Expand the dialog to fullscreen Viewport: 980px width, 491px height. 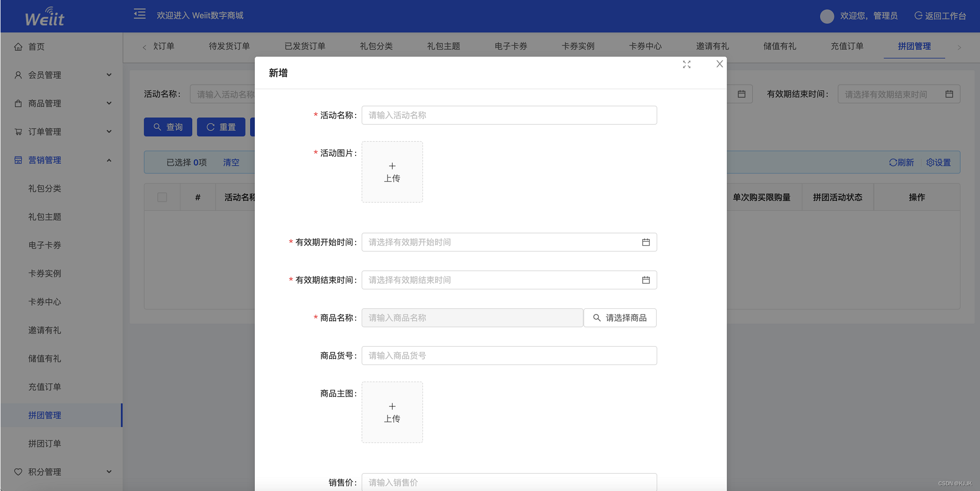point(687,65)
